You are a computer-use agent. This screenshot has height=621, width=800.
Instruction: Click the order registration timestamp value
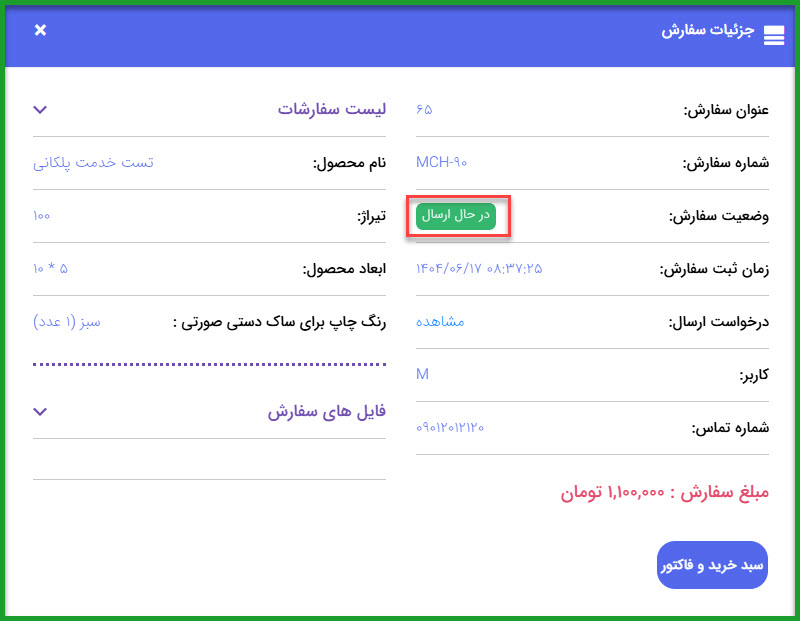click(478, 268)
